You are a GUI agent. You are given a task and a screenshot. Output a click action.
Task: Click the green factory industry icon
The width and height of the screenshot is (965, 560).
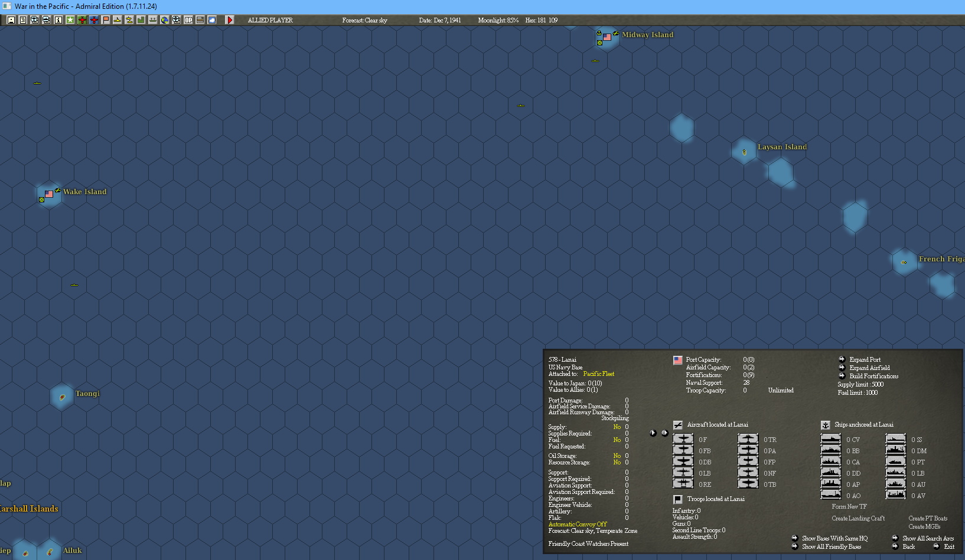141,20
